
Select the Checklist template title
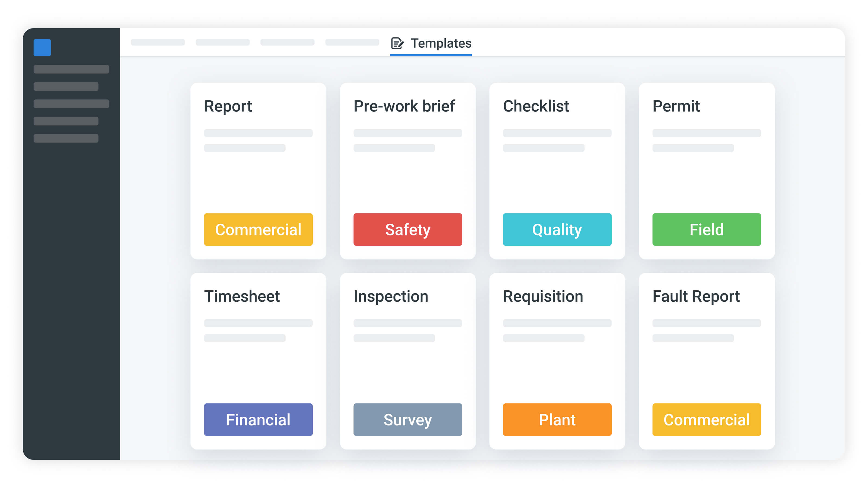tap(536, 106)
